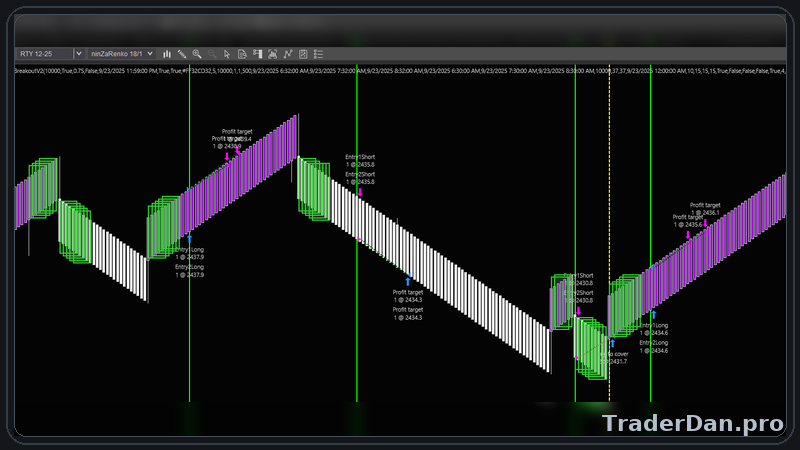This screenshot has height=450, width=800.
Task: Open the Strategies icon
Action: 303,54
